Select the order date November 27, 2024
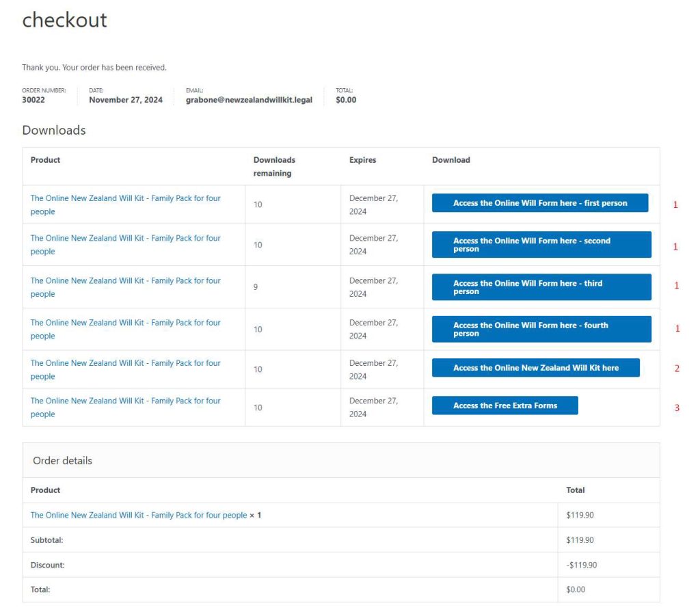The image size is (700, 612). point(126,100)
